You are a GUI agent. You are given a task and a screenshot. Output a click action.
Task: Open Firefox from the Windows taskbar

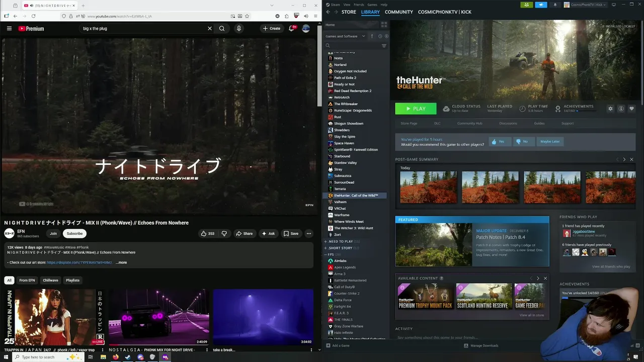click(115, 357)
